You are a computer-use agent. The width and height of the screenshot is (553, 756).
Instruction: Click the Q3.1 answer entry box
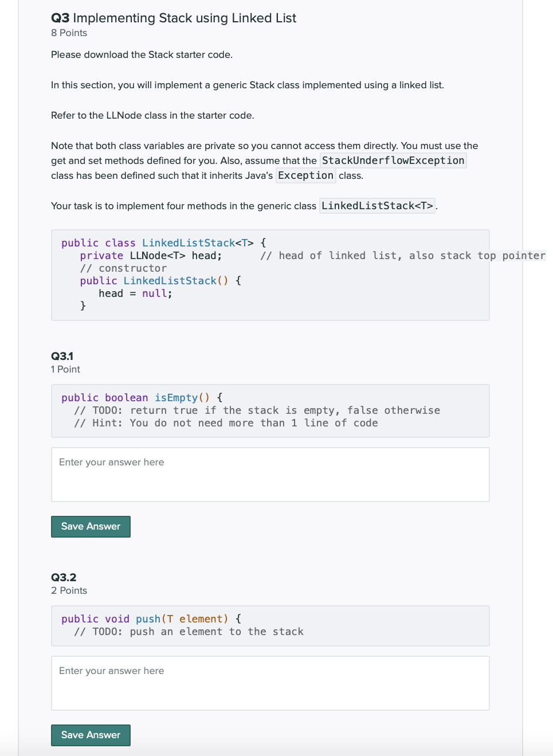[x=270, y=474]
